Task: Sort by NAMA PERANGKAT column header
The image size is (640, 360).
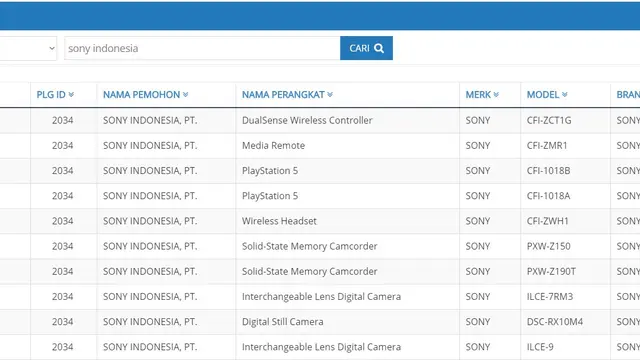Action: click(287, 95)
